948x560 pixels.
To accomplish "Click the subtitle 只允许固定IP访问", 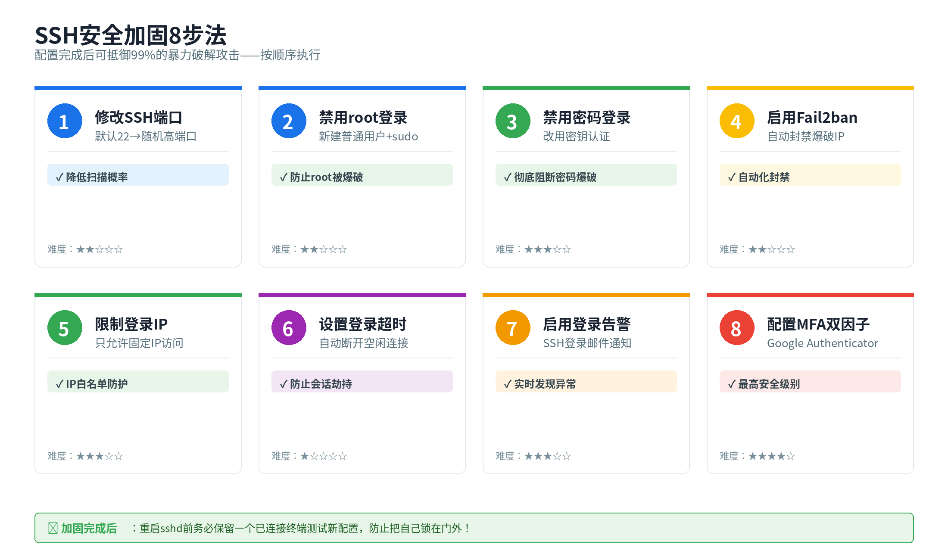I will point(139,343).
